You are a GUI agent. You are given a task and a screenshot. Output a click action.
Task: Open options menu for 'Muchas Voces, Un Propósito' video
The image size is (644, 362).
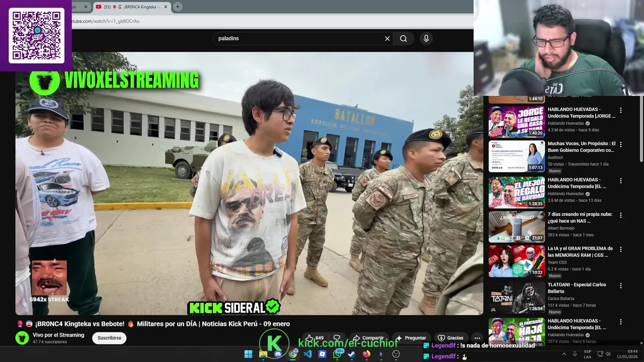pos(620,144)
